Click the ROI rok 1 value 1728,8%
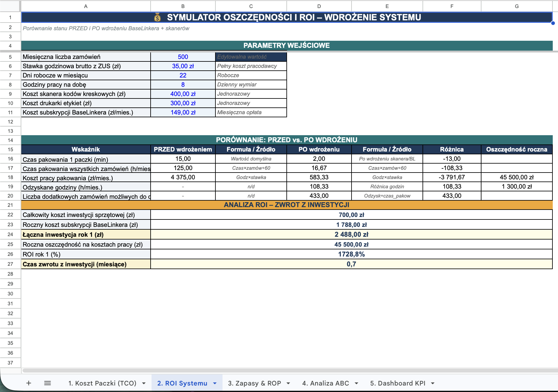Viewport: 558px width, 392px height. 351,254
